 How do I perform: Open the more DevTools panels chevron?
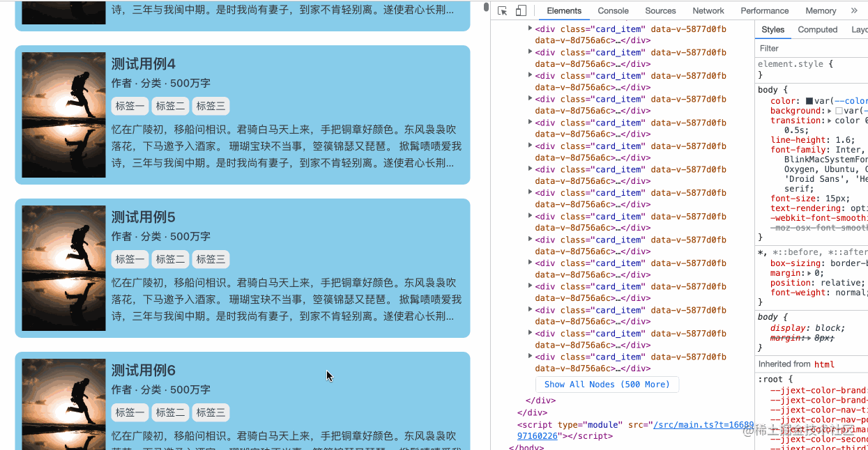(x=853, y=10)
